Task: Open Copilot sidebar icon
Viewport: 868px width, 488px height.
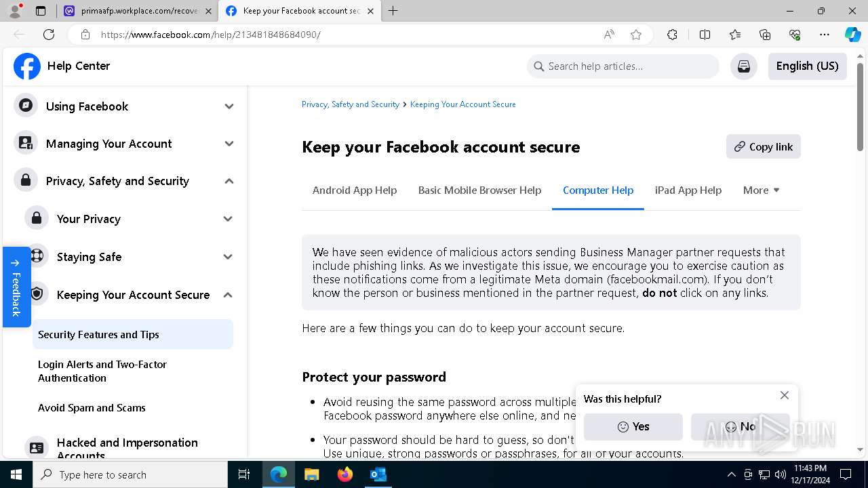Action: (x=852, y=35)
